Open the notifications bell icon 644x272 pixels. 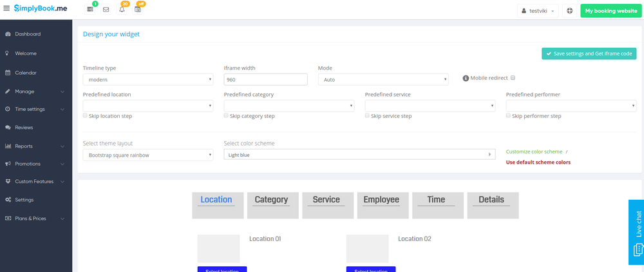point(122,10)
